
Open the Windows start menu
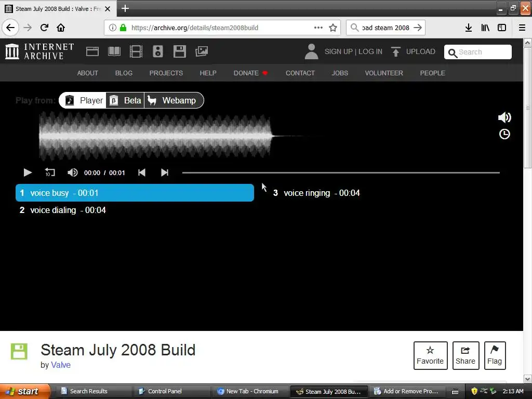25,391
